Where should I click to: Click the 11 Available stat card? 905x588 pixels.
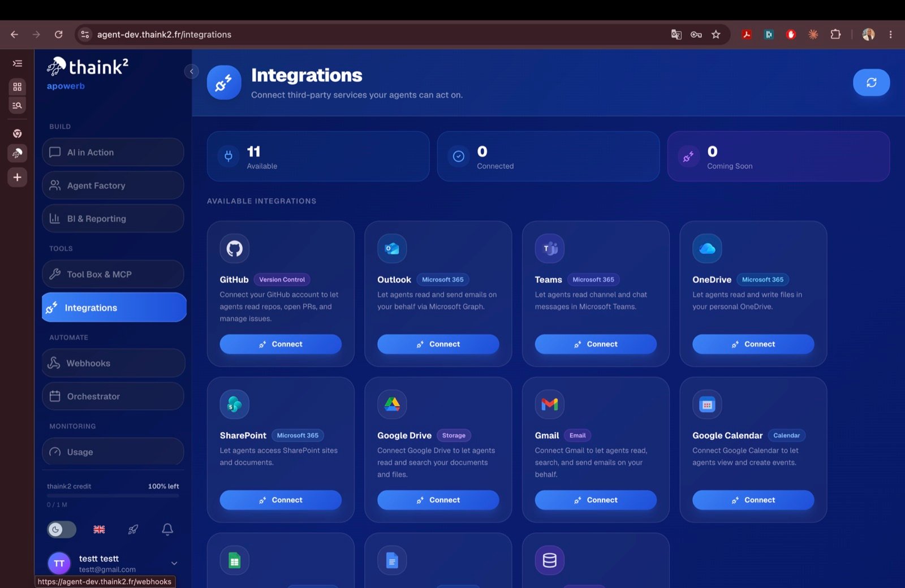pos(318,157)
